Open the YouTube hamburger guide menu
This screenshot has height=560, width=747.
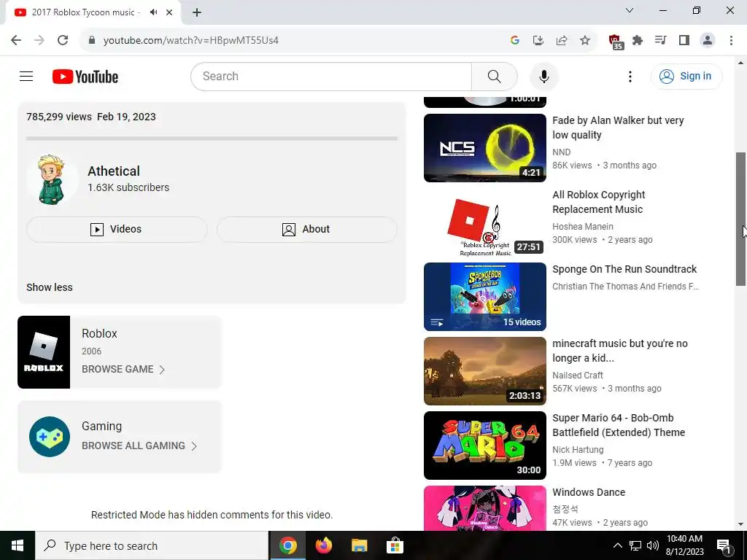26,76
